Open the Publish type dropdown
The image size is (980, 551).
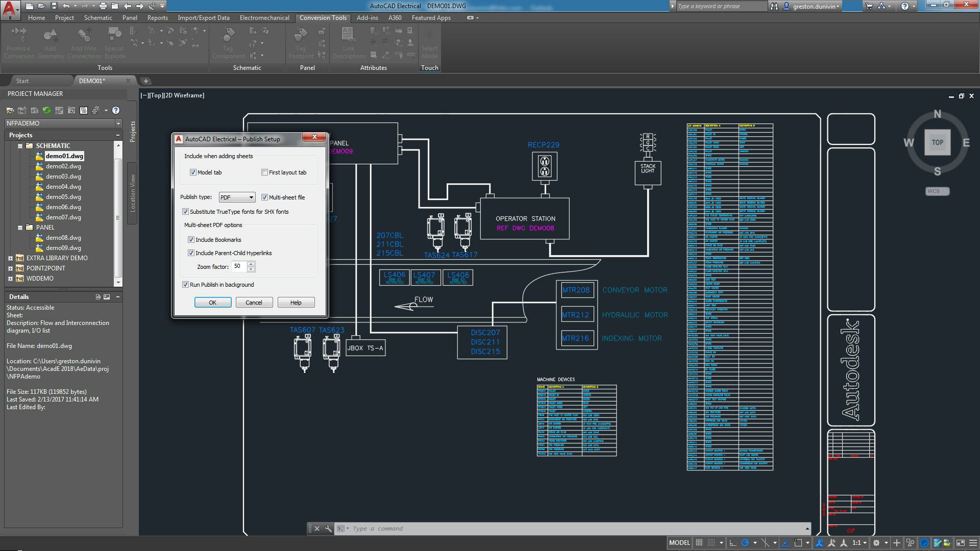tap(251, 197)
